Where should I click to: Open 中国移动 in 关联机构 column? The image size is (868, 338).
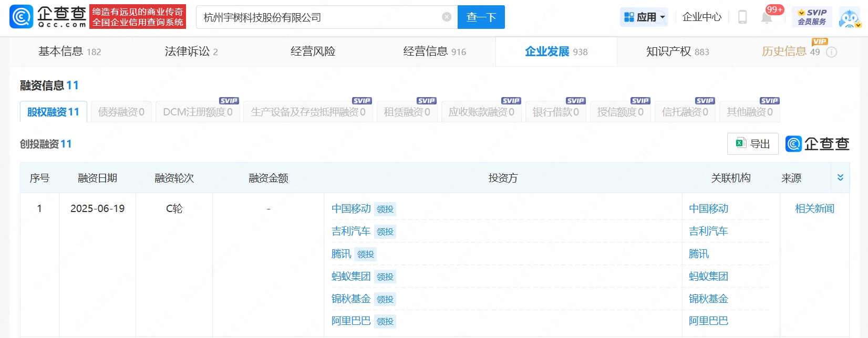point(709,208)
